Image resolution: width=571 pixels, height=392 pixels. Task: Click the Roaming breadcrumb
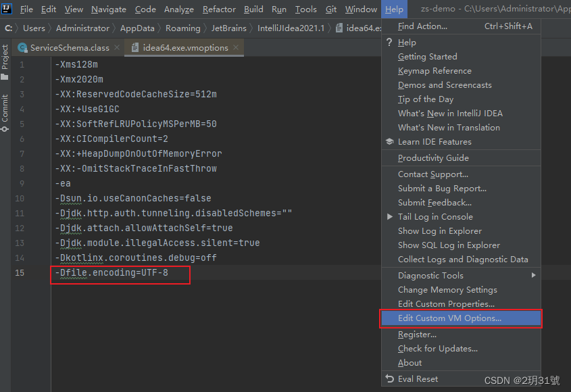click(183, 28)
